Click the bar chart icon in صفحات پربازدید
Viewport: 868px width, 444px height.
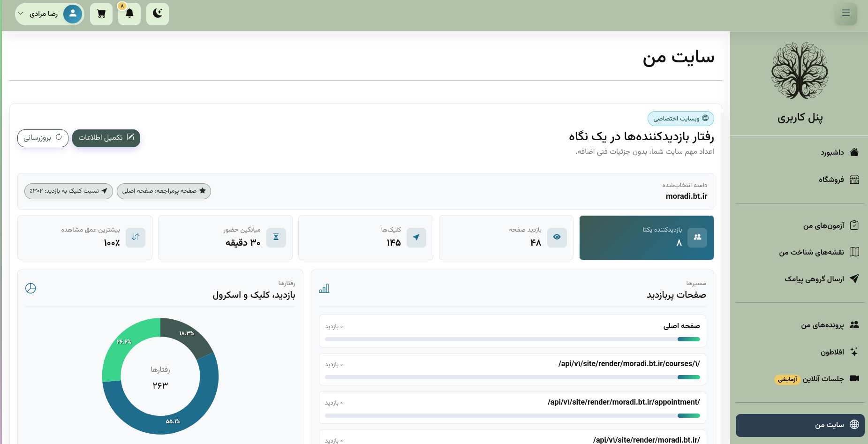coord(324,288)
